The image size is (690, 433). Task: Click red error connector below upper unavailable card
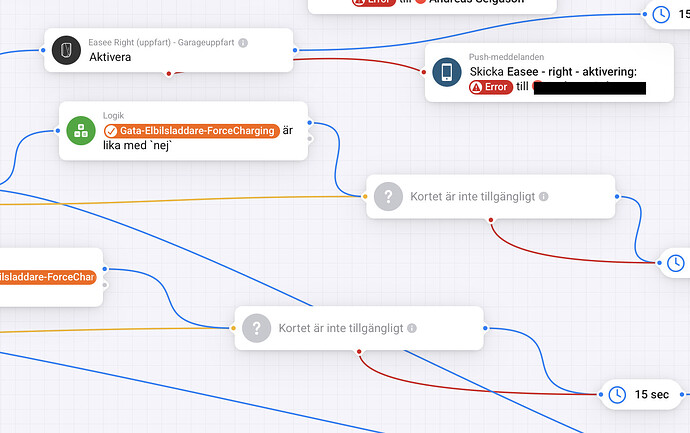[x=491, y=220]
